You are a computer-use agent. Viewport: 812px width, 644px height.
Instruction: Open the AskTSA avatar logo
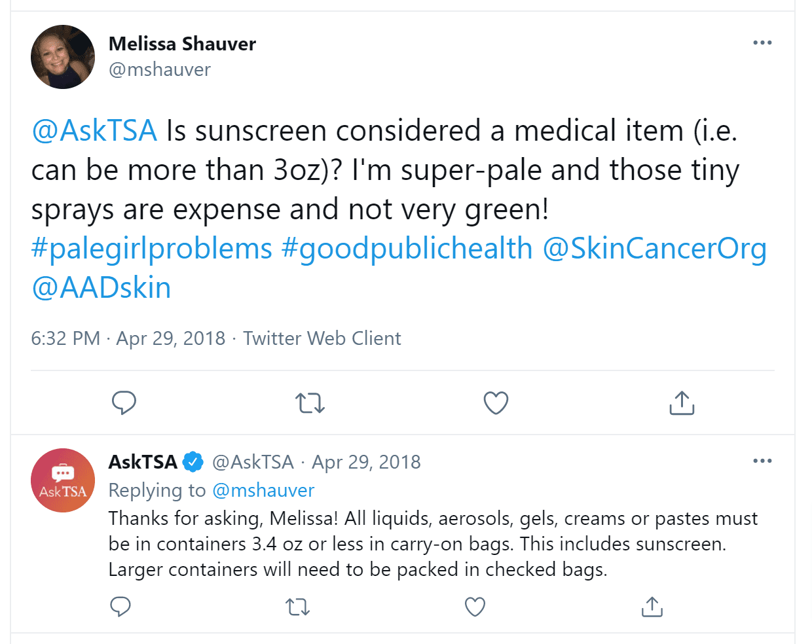click(x=63, y=480)
